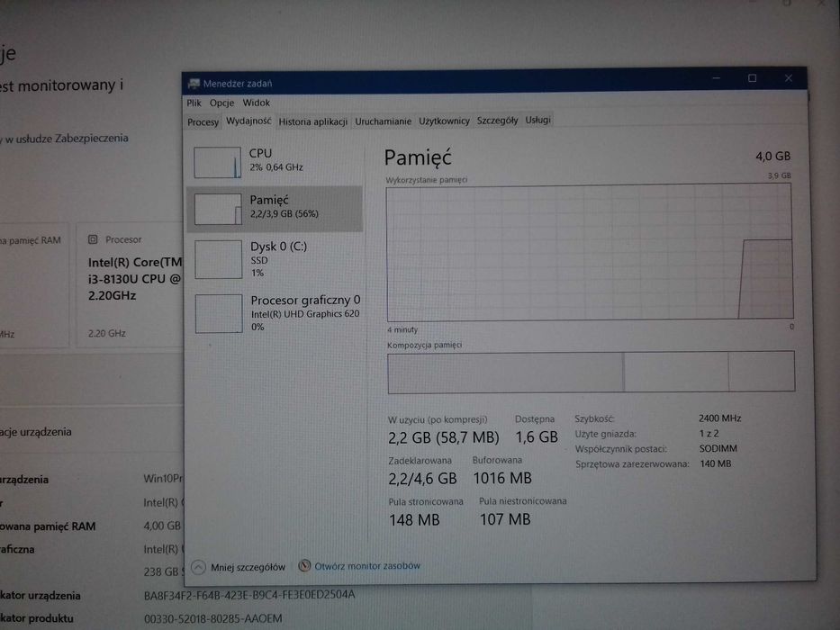The image size is (840, 630).
Task: Select the Wydajność tab
Action: point(248,121)
